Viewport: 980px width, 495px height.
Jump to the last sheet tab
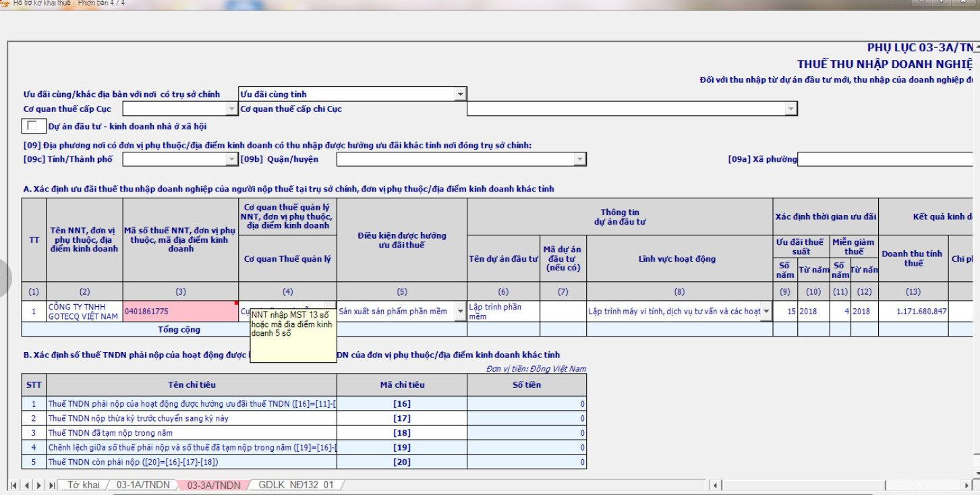[x=51, y=486]
